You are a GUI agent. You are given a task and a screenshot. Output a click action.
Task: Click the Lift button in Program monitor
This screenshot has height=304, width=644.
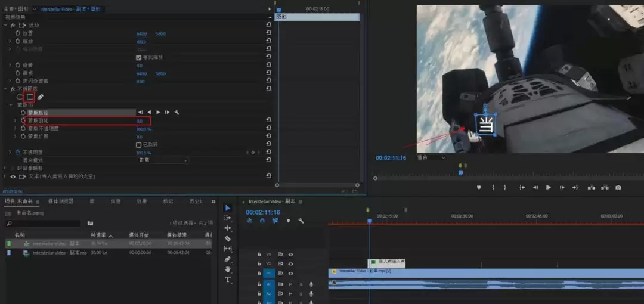pyautogui.click(x=591, y=187)
